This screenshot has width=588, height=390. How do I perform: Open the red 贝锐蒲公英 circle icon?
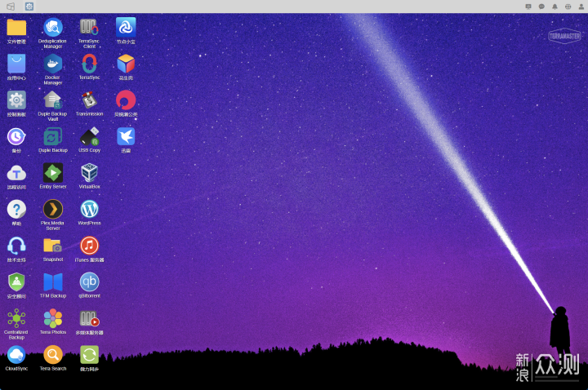coord(126,100)
